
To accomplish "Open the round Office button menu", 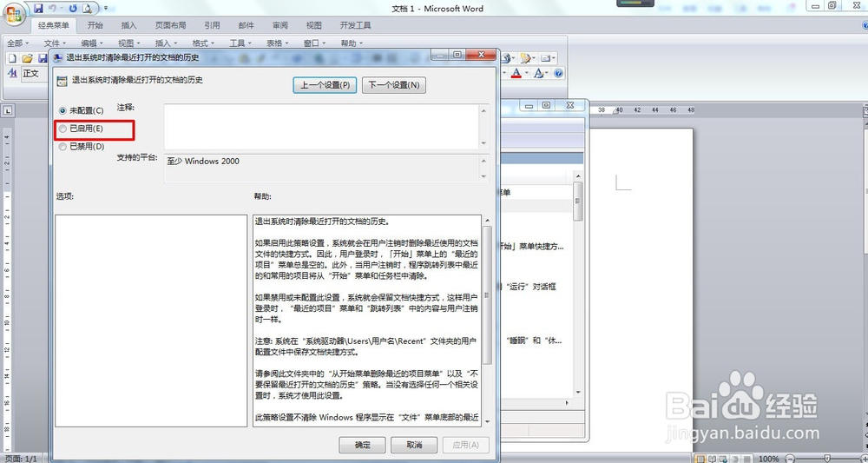I will (x=13, y=13).
